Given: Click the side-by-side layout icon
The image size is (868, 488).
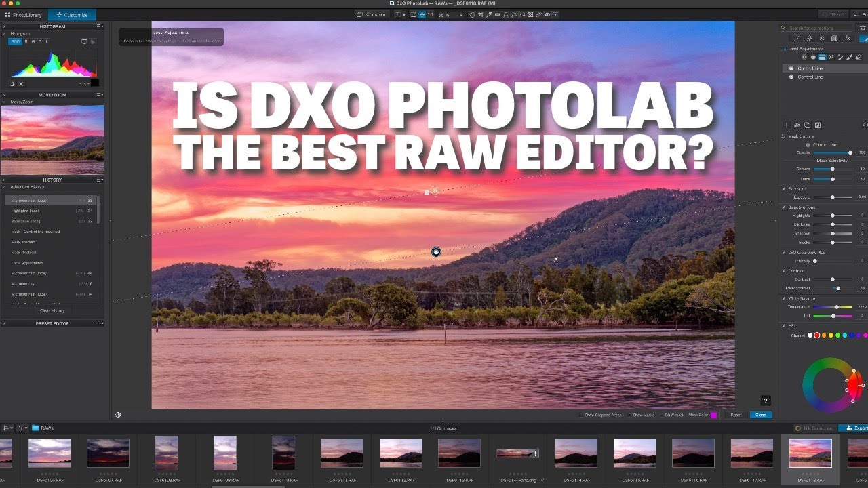Looking at the screenshot, I should tap(397, 14).
